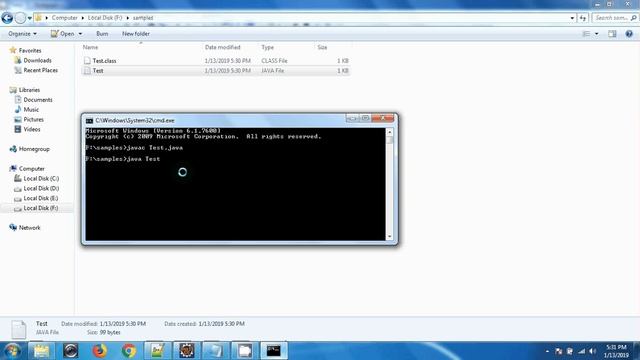Image resolution: width=640 pixels, height=360 pixels.
Task: Click the Open toolbar button
Action: 62,34
